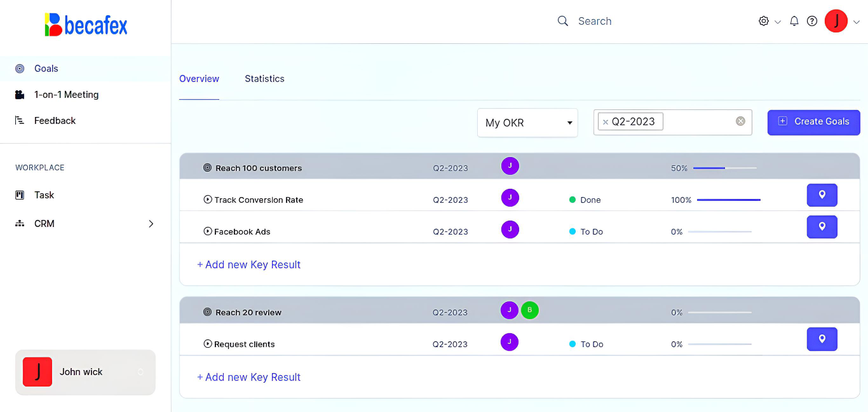
Task: Open the help question mark icon
Action: [811, 21]
